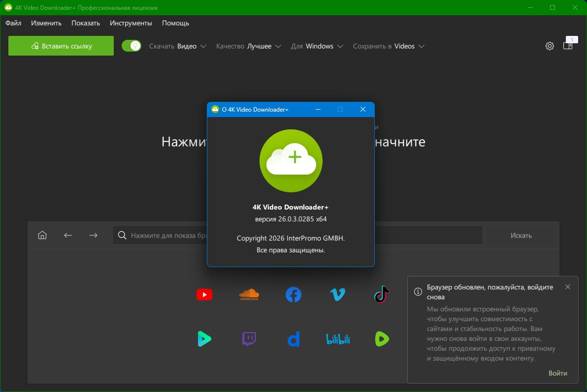Go to the browser home page icon
This screenshot has width=587, height=392.
[x=42, y=236]
